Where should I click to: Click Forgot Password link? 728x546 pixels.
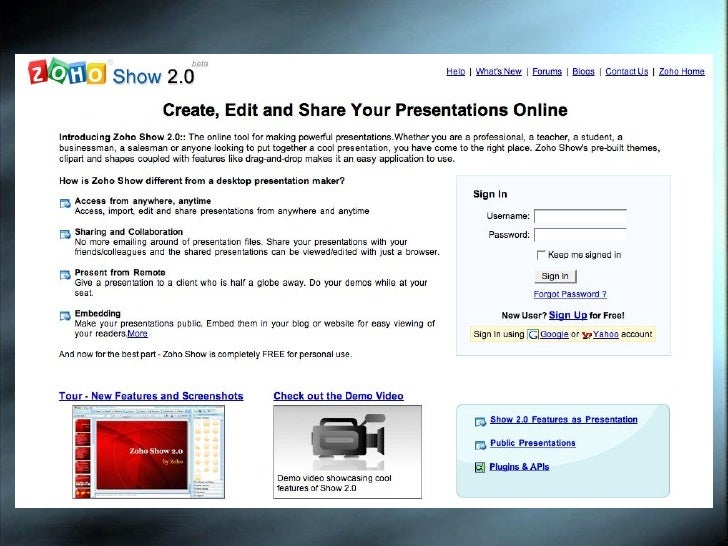(x=570, y=294)
